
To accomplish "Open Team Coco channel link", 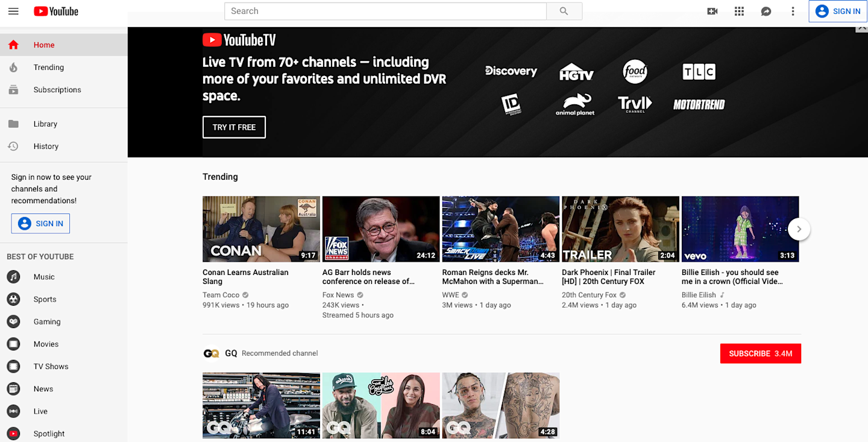I will (221, 295).
